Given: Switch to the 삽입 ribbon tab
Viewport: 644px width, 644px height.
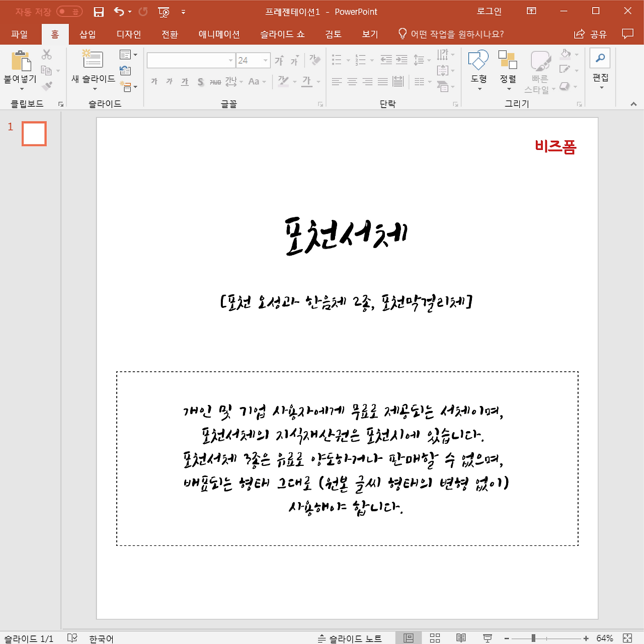Looking at the screenshot, I should [87, 34].
